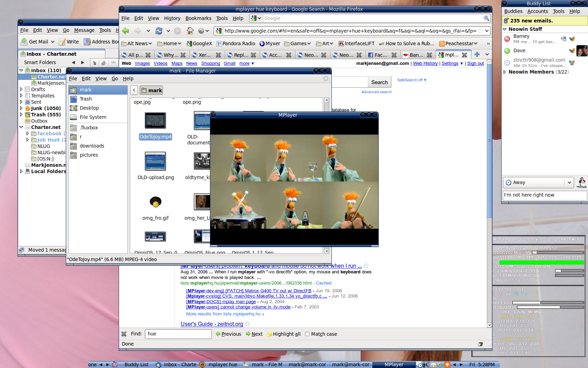Reload the page in Firefox
Screen dimensions: 588x368
159,31
